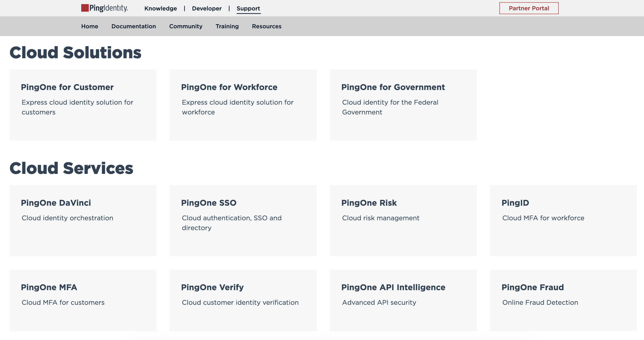Open the PingOne for Customer card
Viewport: 644px width, 340px height.
(83, 105)
